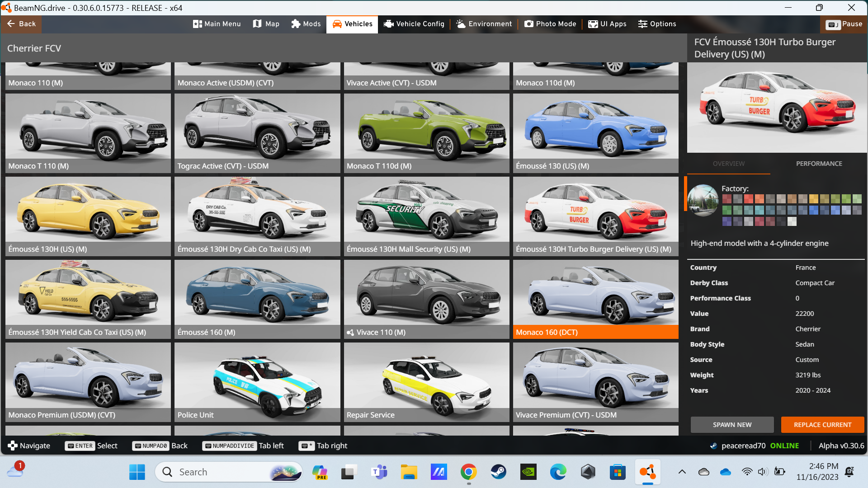Open Vehicle Config
Image resolution: width=868 pixels, height=488 pixels.
414,24
